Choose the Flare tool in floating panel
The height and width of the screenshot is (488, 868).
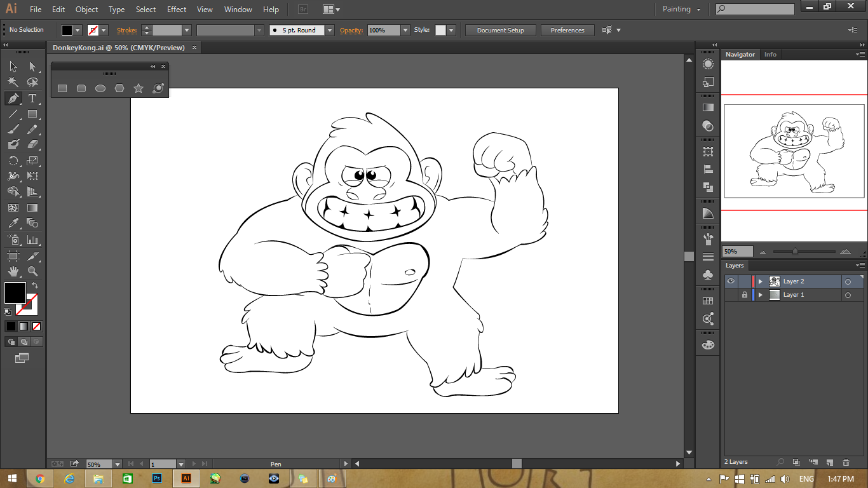(x=158, y=88)
